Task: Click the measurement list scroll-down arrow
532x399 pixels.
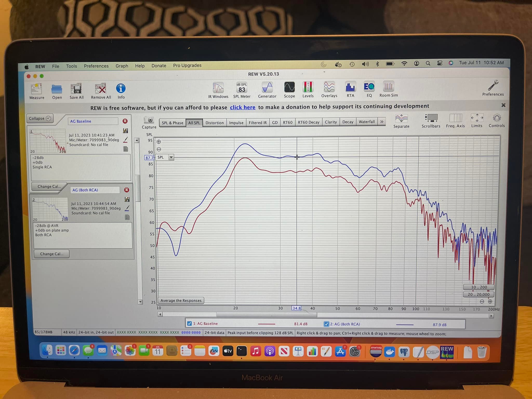Action: coord(141,302)
